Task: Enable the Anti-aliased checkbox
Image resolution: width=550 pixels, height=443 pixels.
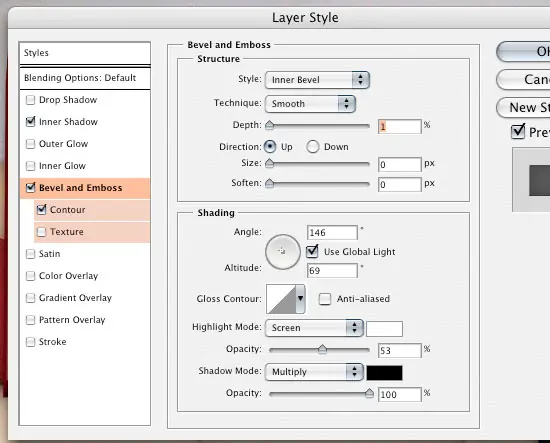Action: (x=324, y=299)
